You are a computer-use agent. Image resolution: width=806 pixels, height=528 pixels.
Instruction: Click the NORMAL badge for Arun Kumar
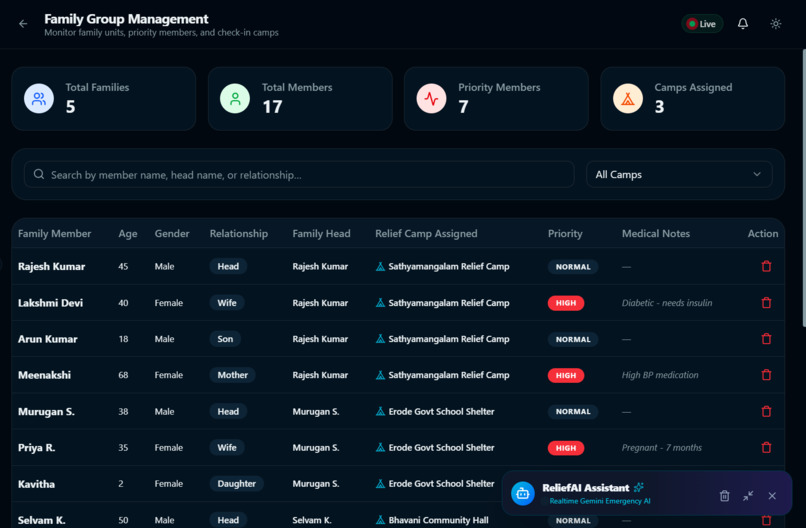coord(573,339)
